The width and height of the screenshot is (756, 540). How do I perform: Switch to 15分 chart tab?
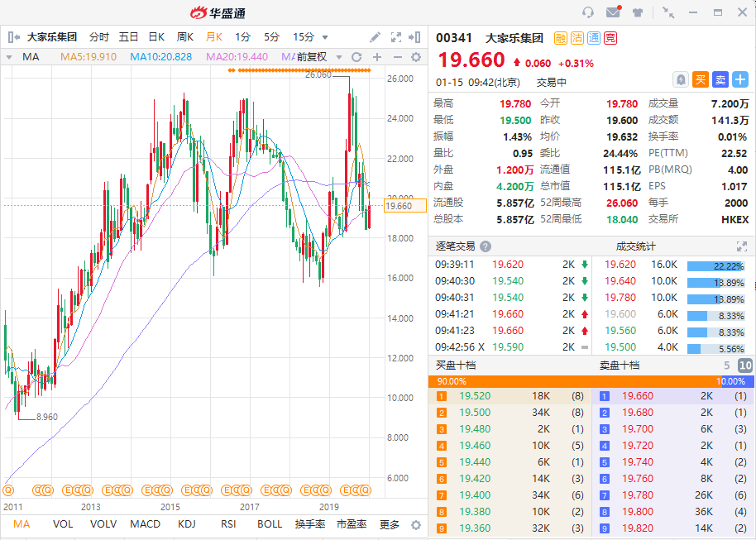click(304, 37)
